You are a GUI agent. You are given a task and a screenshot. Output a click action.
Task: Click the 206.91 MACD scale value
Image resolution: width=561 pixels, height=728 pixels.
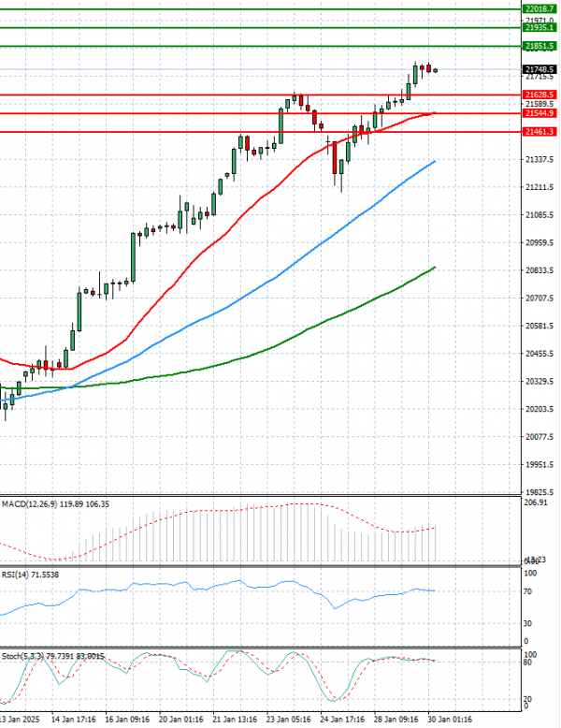point(536,502)
